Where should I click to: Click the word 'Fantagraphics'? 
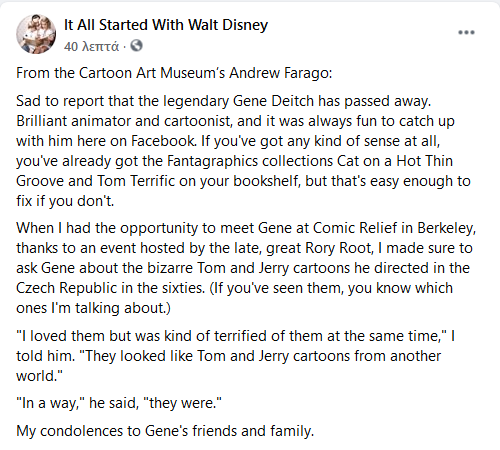(212, 161)
